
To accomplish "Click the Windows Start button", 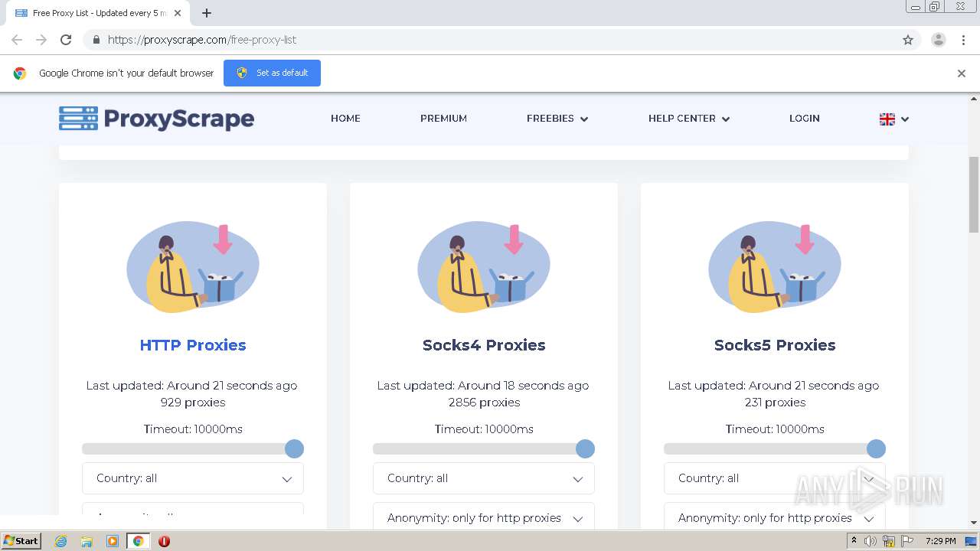I will [x=21, y=541].
